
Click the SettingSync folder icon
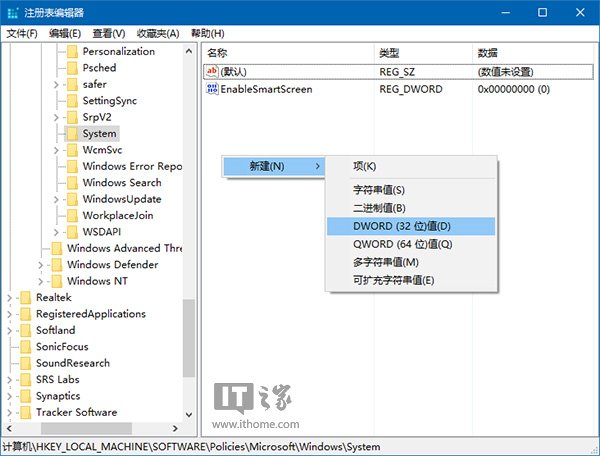(72, 101)
